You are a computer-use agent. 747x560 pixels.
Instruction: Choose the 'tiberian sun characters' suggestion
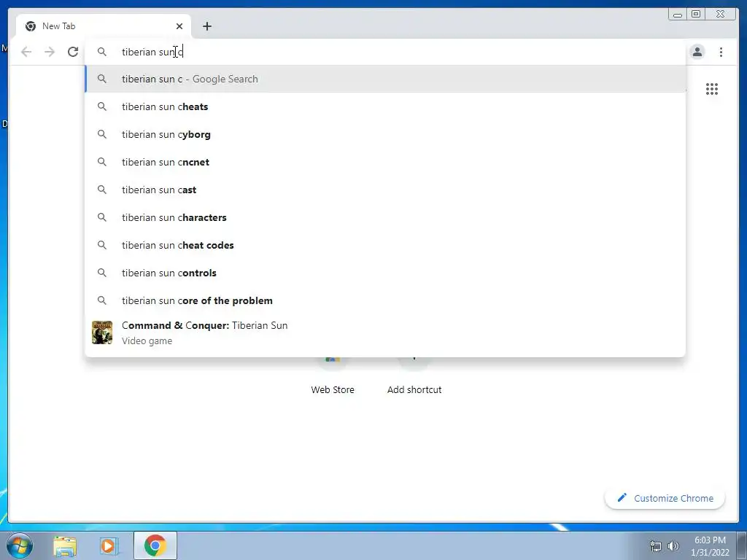pyautogui.click(x=385, y=217)
